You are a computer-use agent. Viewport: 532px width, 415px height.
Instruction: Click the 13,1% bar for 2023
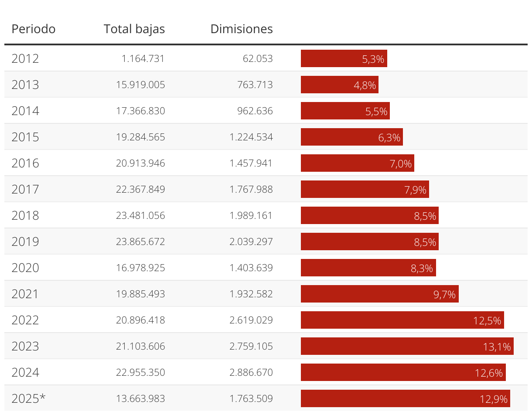pos(407,347)
